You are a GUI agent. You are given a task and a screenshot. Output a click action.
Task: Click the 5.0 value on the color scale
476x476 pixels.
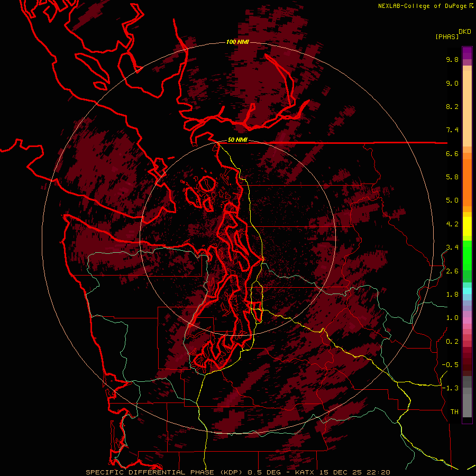click(452, 200)
